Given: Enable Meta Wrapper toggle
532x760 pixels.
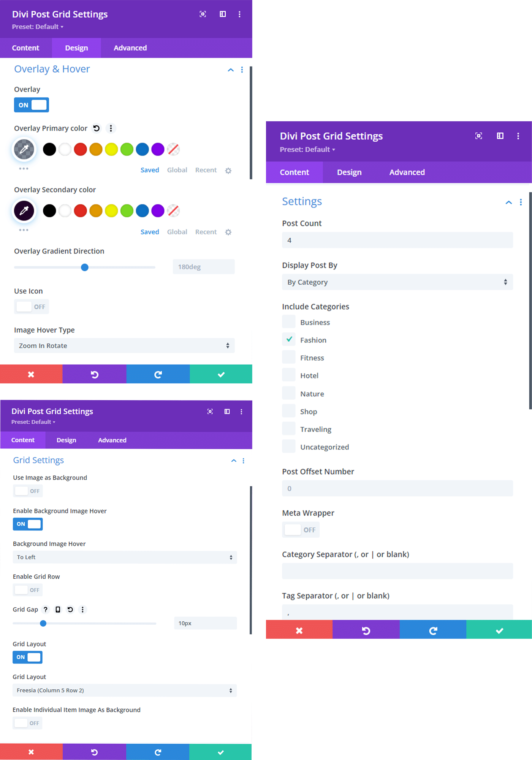Looking at the screenshot, I should 301,530.
